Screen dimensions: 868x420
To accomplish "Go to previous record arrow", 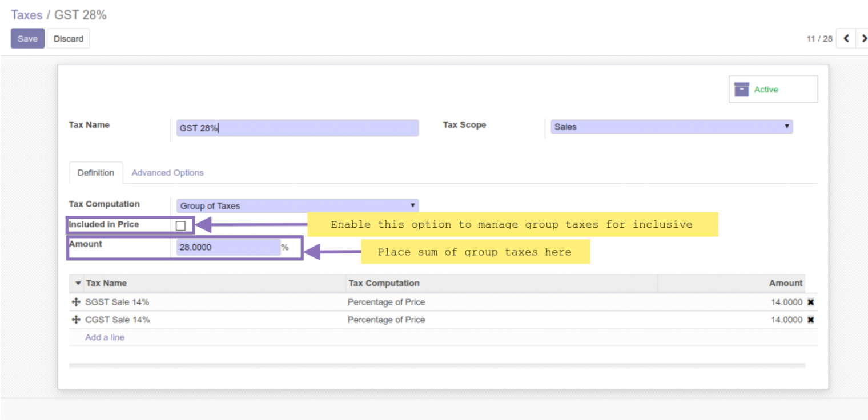I will [846, 38].
